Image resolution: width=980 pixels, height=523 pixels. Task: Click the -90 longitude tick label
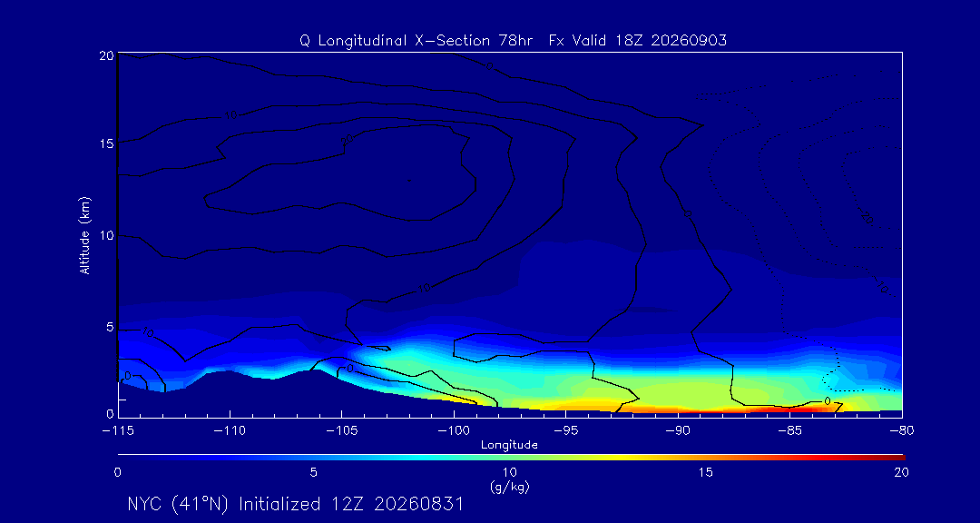pos(678,431)
